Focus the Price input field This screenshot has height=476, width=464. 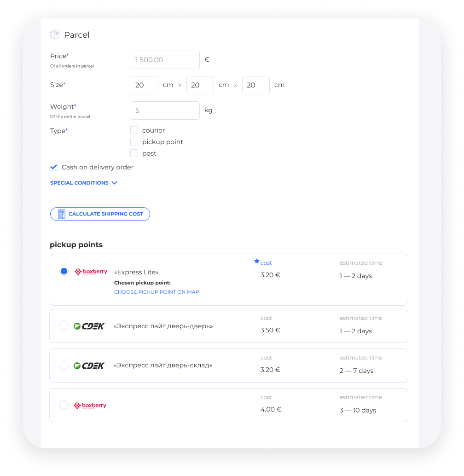[165, 60]
